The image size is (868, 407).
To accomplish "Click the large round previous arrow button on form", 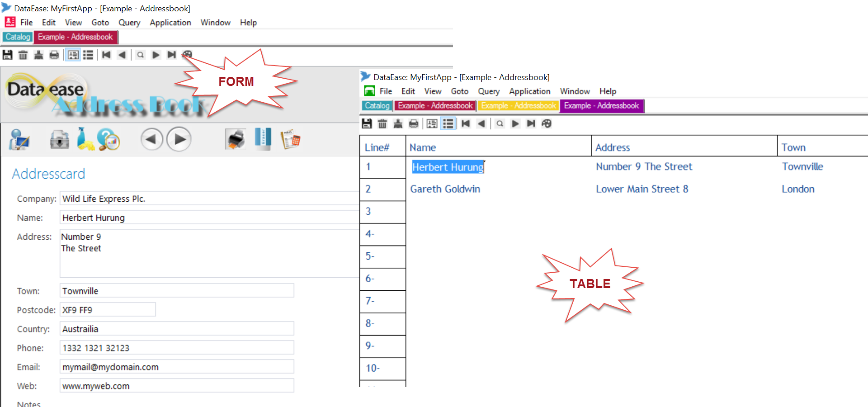I will tap(151, 139).
